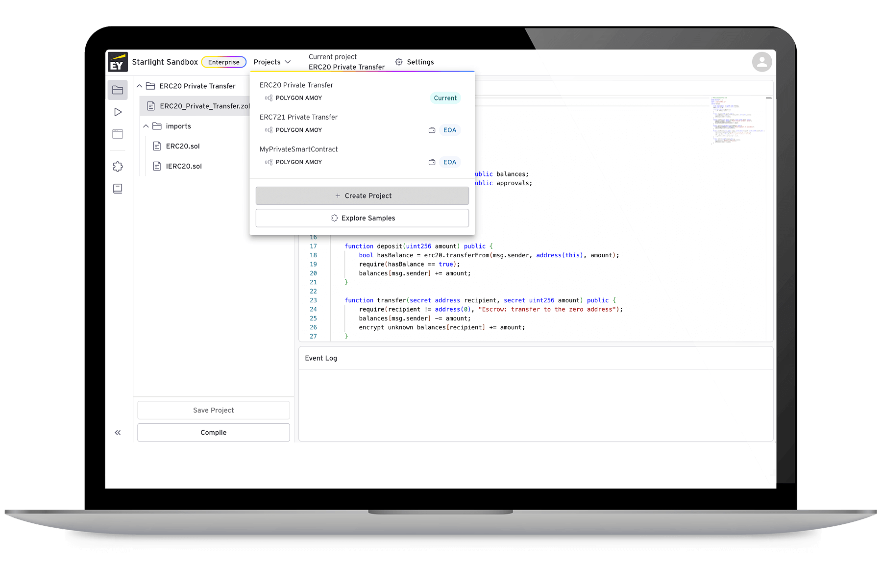This screenshot has width=882, height=588.
Task: Collapse the ERC20 Private Transfer folder
Action: point(140,86)
